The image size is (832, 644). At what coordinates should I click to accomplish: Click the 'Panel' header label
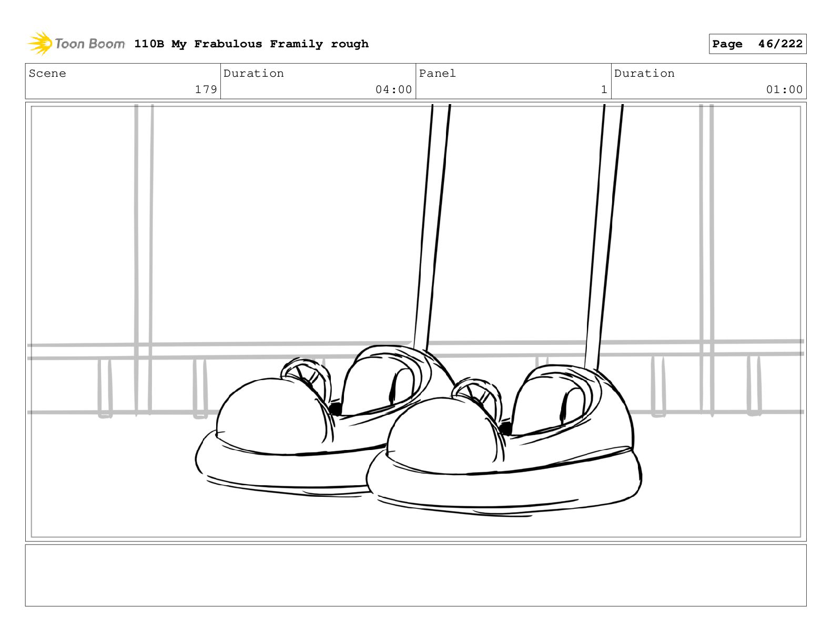click(437, 73)
